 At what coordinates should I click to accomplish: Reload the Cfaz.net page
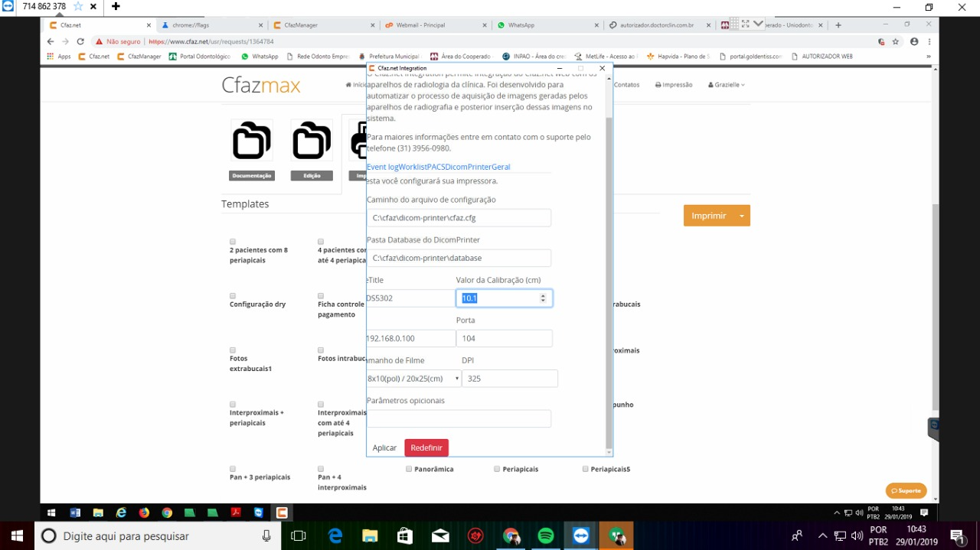[x=80, y=41]
